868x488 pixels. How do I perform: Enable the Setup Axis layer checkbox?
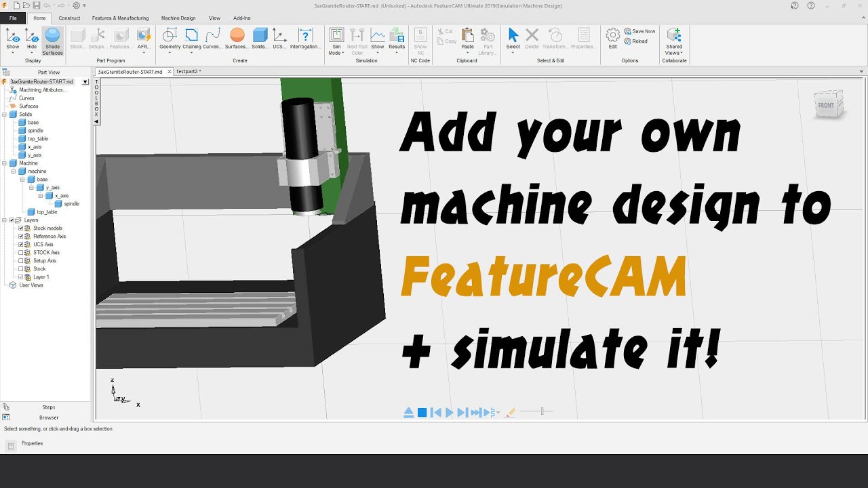pos(20,261)
